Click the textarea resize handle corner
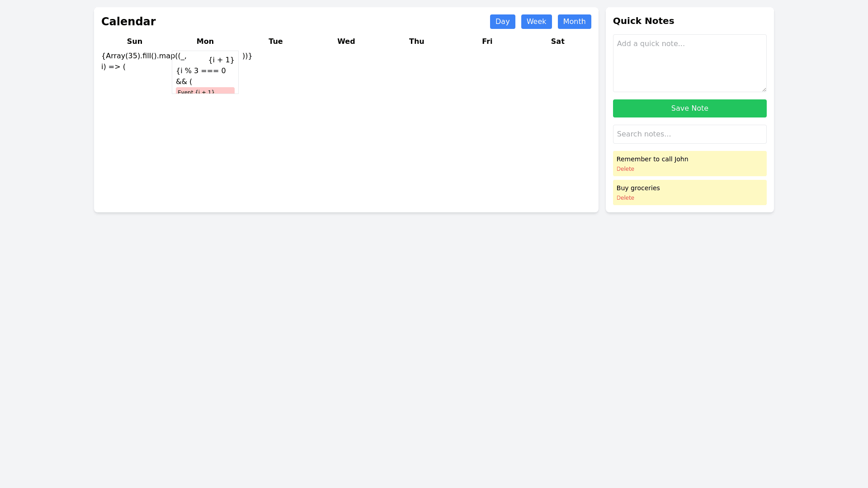868x488 pixels. (764, 89)
